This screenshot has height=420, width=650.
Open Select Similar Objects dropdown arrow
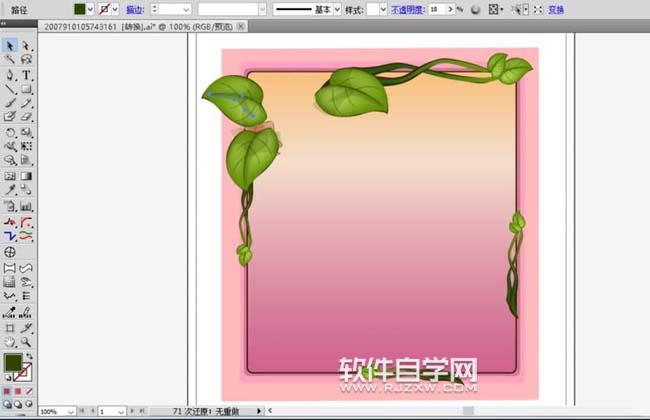[x=526, y=9]
